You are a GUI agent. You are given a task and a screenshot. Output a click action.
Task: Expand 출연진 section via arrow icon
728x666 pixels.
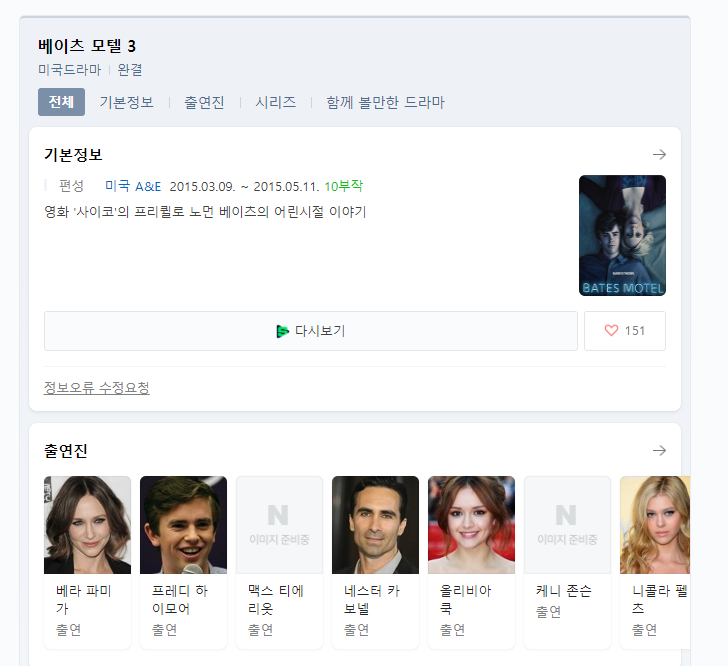[659, 451]
